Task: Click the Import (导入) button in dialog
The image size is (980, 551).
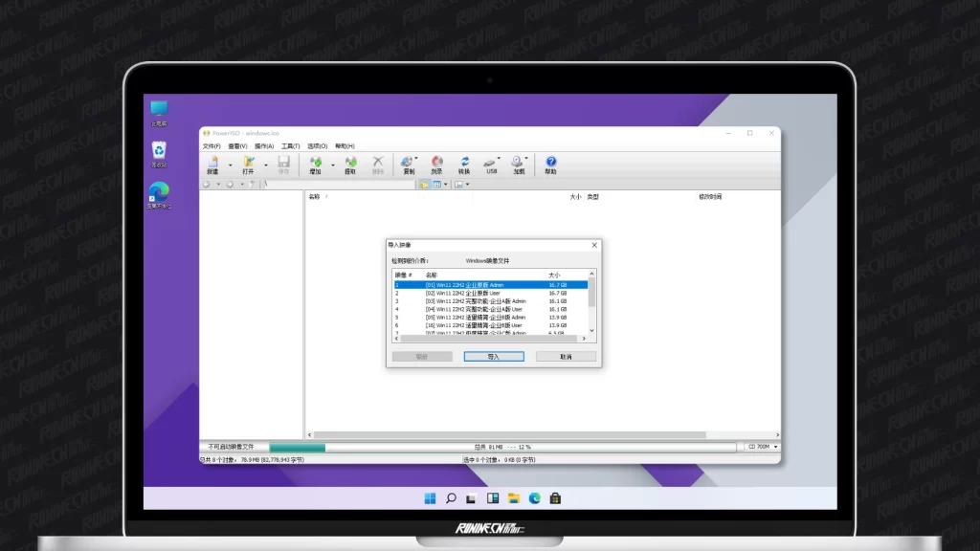Action: 493,357
